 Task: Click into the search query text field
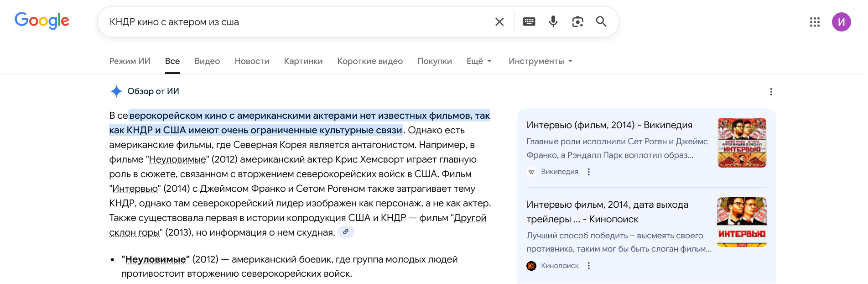click(x=296, y=22)
